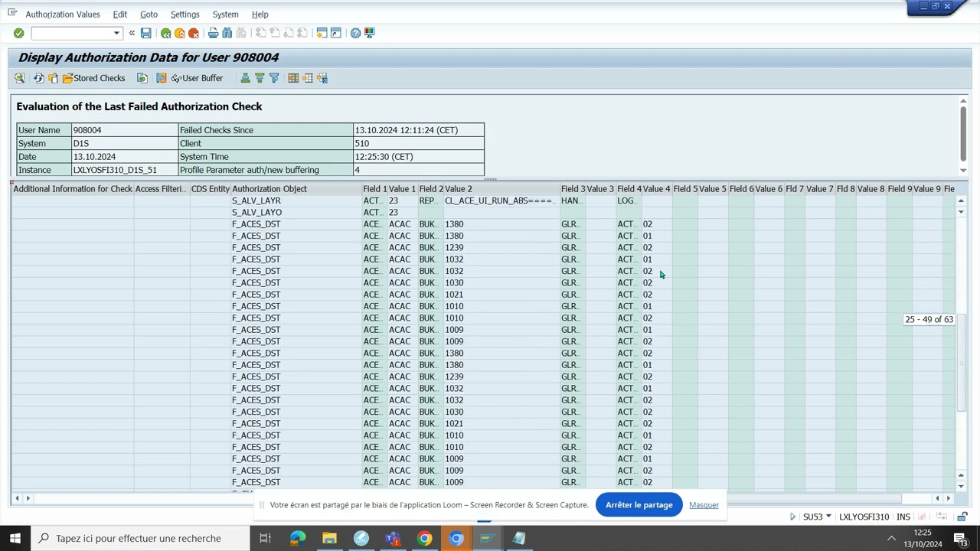Click the status bar expand triangle icon
Screen dimensions: 980x551
[792, 517]
